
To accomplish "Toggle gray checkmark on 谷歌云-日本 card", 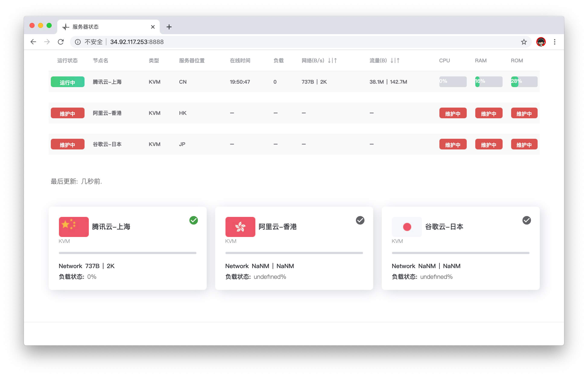I will [526, 220].
